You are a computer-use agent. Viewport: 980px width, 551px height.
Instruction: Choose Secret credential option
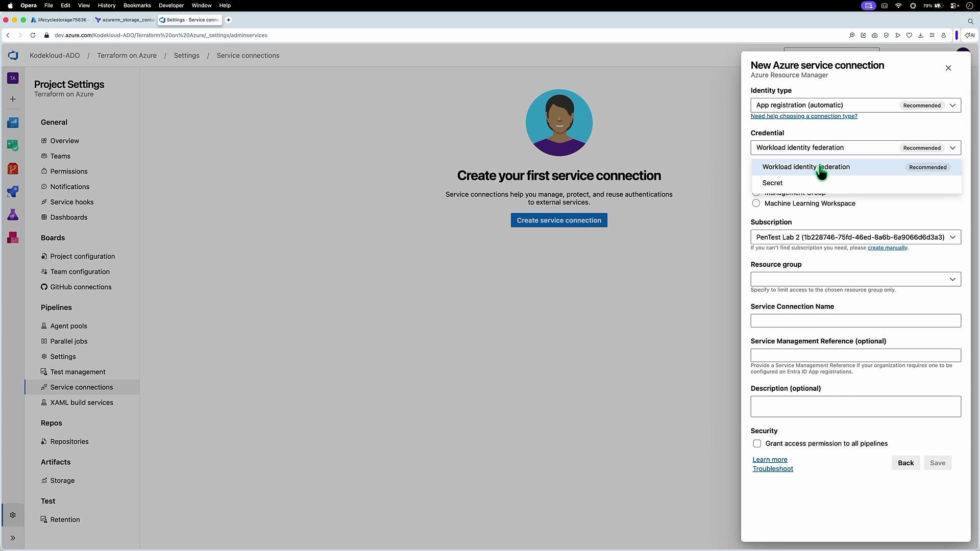tap(856, 183)
